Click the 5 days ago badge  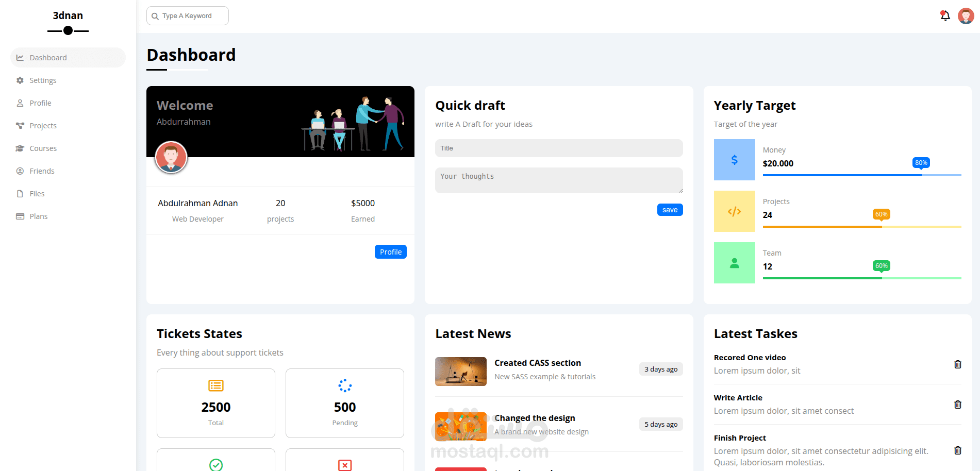click(661, 424)
